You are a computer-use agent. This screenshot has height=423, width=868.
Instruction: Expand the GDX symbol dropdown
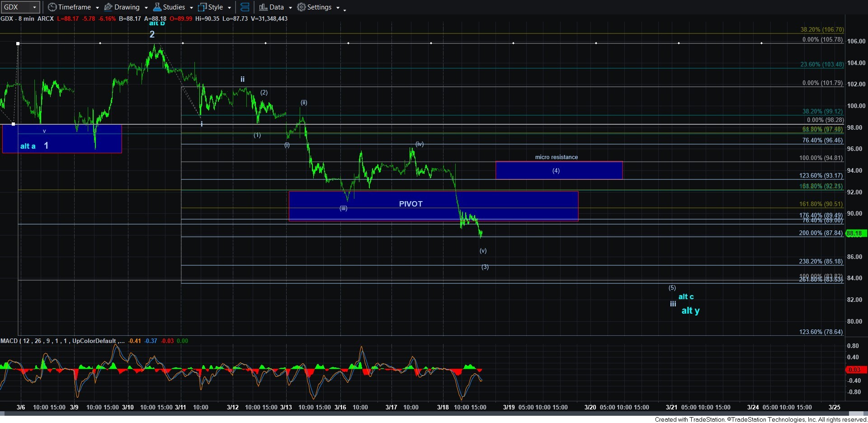click(x=34, y=7)
